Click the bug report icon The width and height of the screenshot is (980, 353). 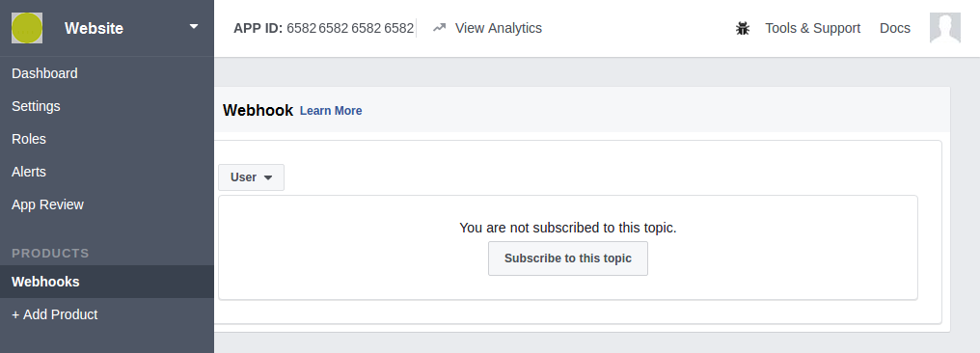point(743,28)
